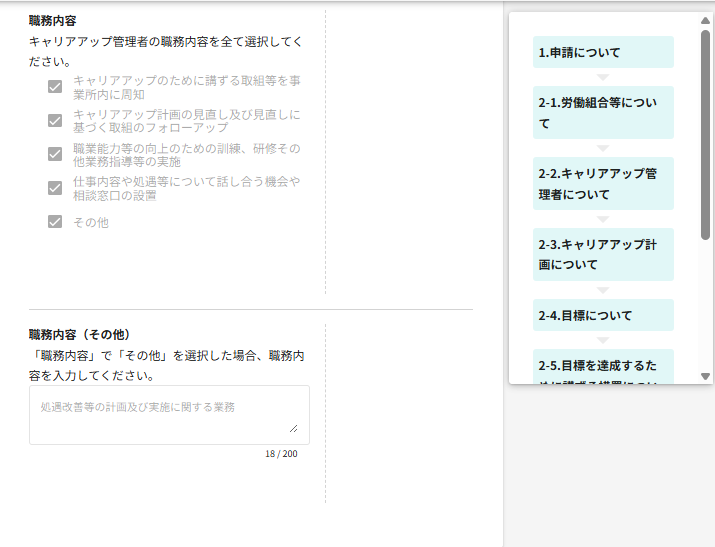Open 2-5.目標を達成するため step

[x=603, y=367]
